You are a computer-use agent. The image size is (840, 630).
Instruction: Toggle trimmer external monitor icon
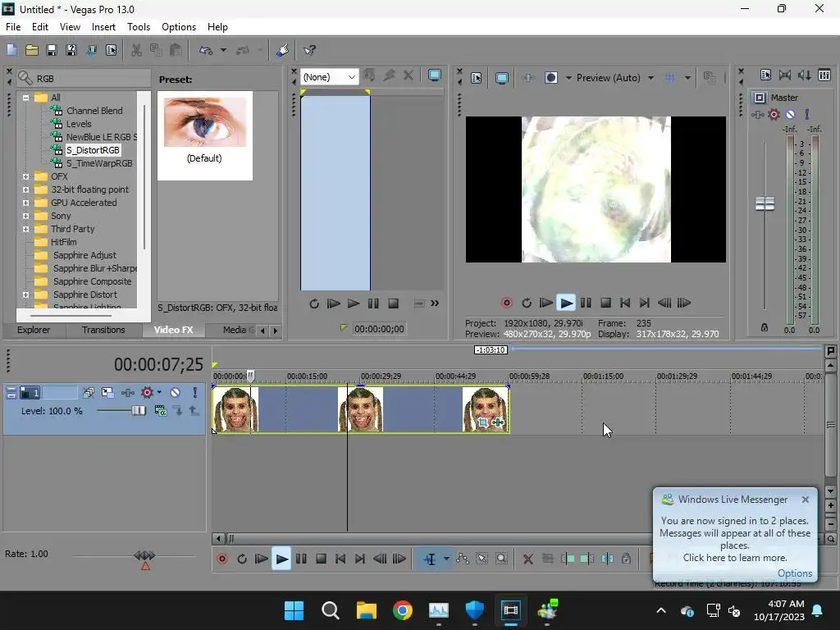435,76
